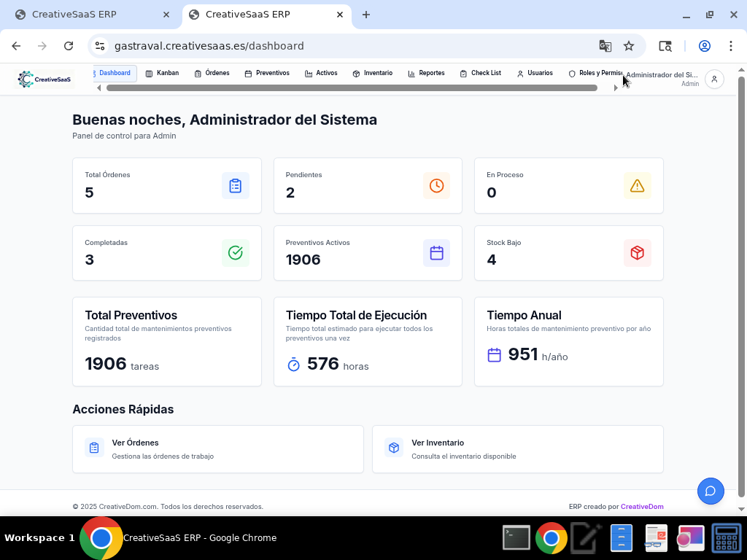This screenshot has height=560, width=747.
Task: Click the red Stock Bajo box icon
Action: [x=638, y=253]
